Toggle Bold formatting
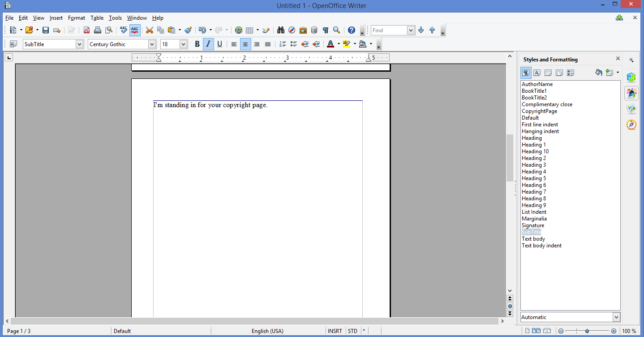Image resolution: width=644 pixels, height=337 pixels. 197,44
